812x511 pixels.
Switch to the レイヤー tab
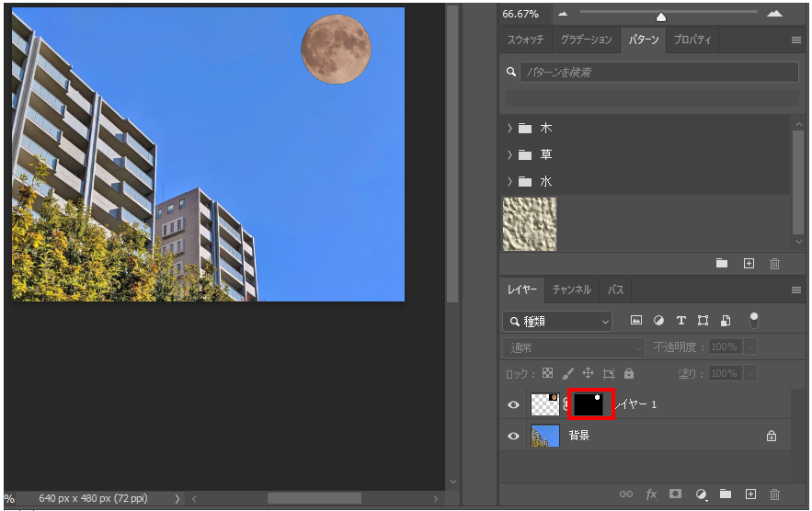[x=521, y=290]
